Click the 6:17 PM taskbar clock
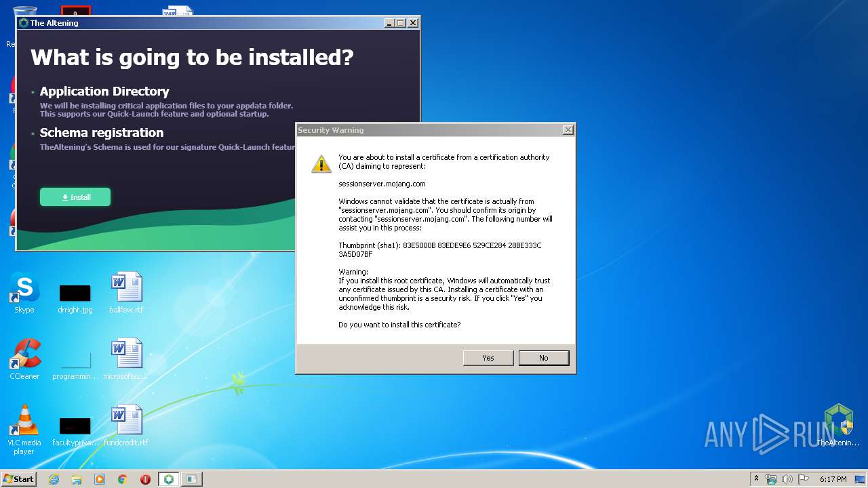The image size is (868, 488). (x=833, y=479)
